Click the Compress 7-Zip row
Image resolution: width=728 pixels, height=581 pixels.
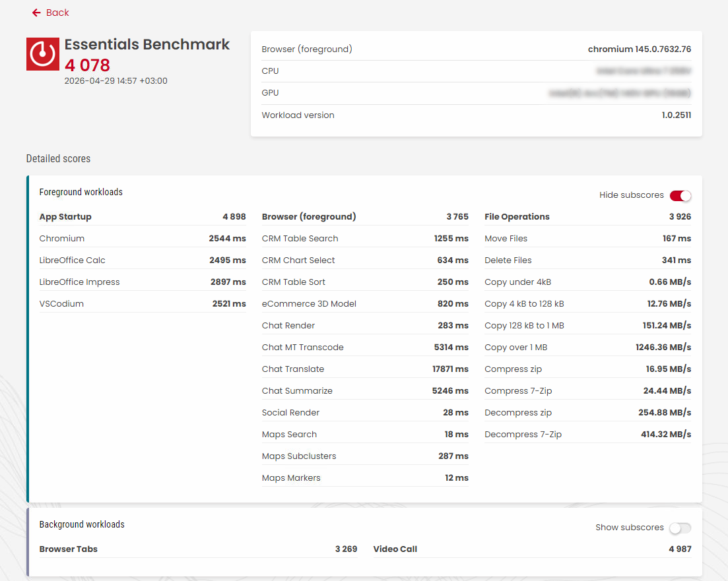(588, 391)
